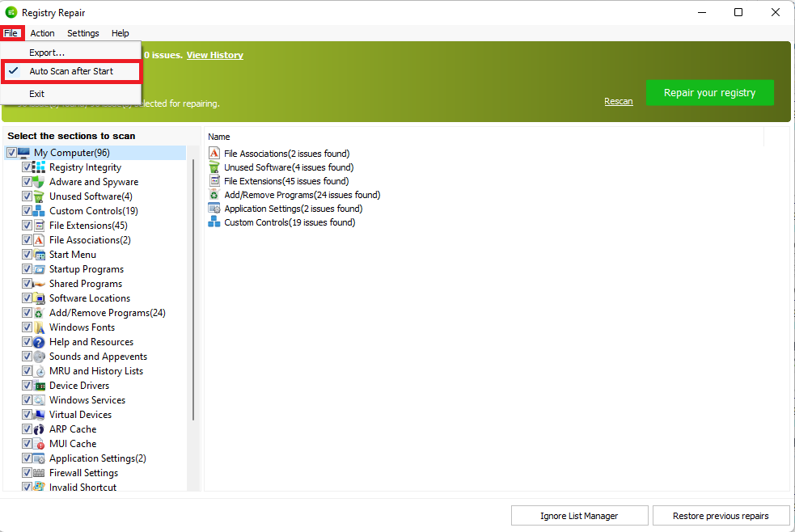
Task: Disable Auto Scan after Start option
Action: tap(71, 71)
